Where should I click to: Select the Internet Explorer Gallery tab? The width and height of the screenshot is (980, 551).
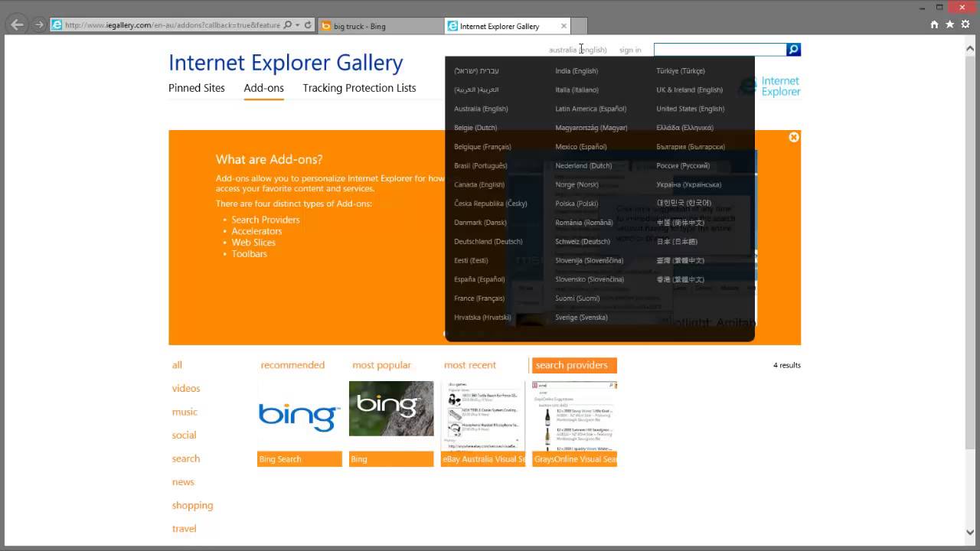(x=507, y=26)
